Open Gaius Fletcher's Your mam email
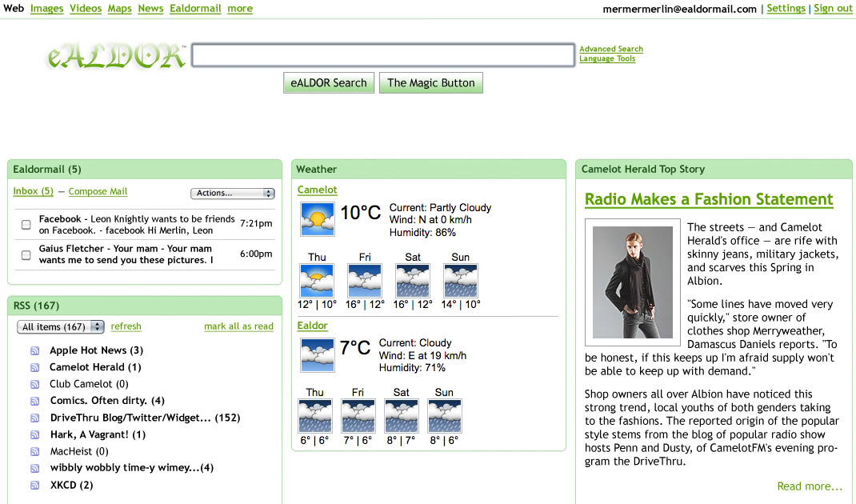 pos(126,254)
